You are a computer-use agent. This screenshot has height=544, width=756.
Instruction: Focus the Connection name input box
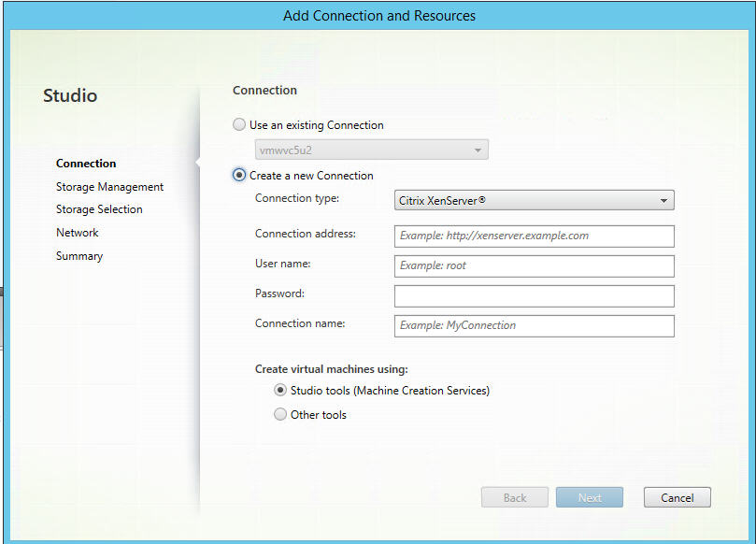(x=534, y=325)
